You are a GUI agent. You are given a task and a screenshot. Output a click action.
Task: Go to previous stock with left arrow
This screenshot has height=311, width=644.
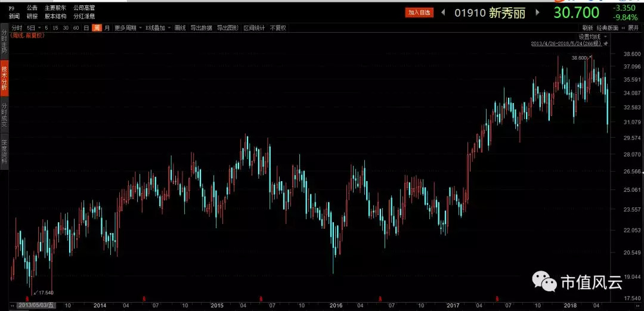click(443, 13)
